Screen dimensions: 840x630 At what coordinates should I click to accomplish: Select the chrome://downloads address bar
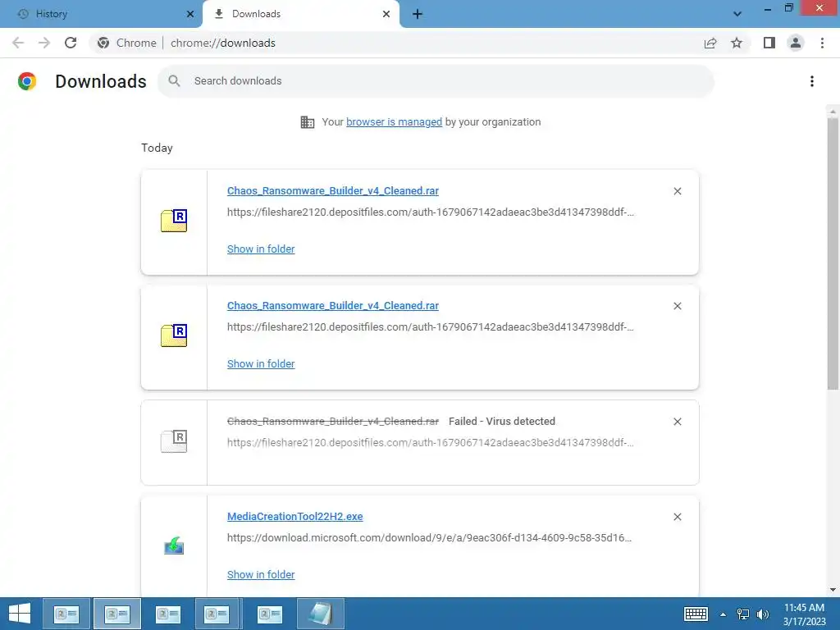(223, 43)
